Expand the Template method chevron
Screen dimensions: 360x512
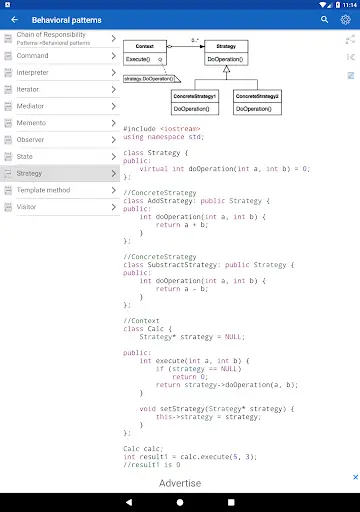(114, 190)
